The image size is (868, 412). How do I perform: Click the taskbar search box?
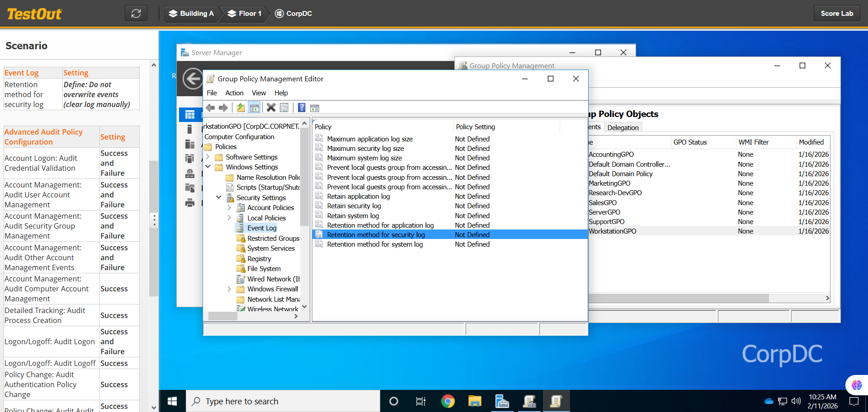pyautogui.click(x=283, y=401)
